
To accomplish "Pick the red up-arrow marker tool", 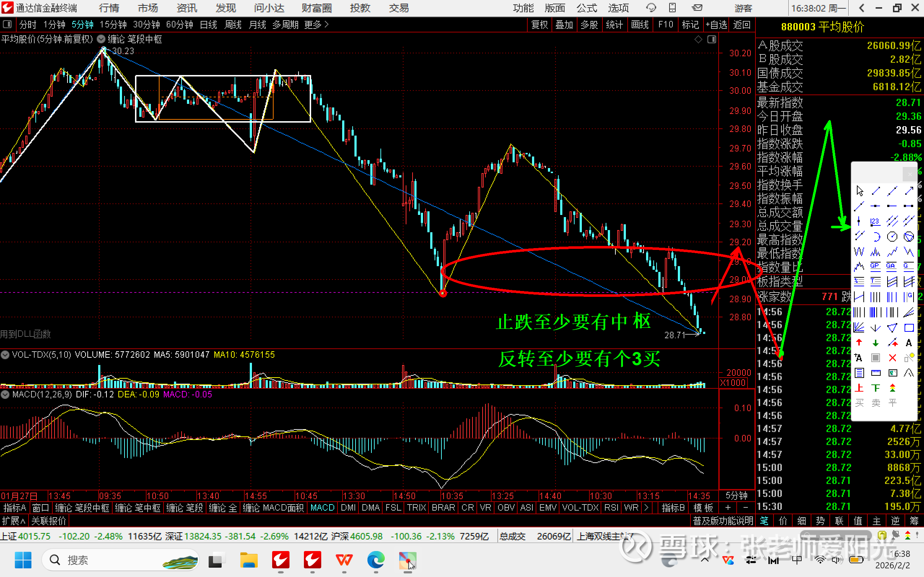I will point(859,343).
